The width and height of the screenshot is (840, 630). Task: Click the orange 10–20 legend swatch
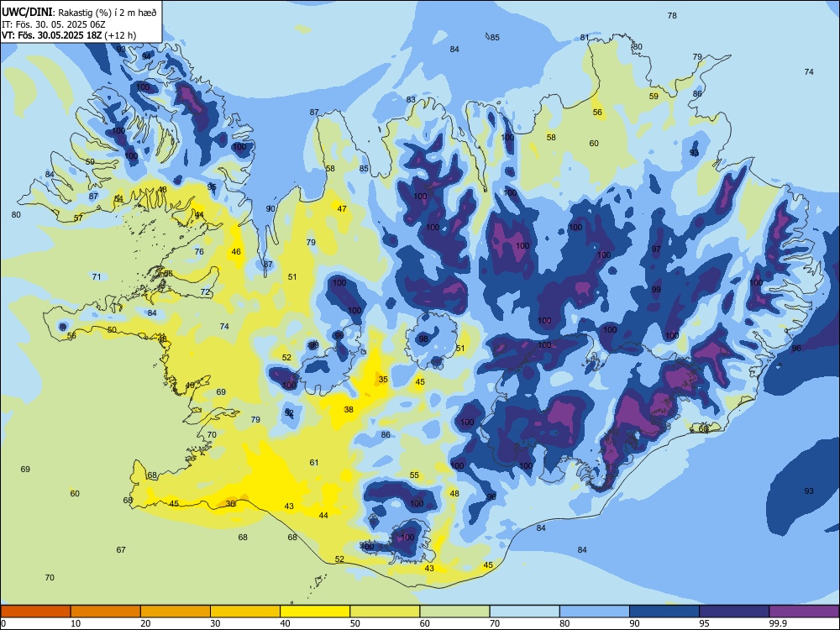pos(106,612)
